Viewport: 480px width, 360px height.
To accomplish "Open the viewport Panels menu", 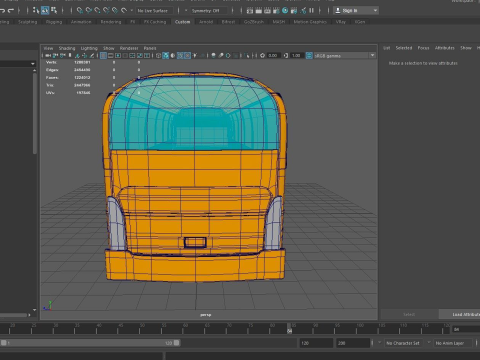I will [x=150, y=48].
